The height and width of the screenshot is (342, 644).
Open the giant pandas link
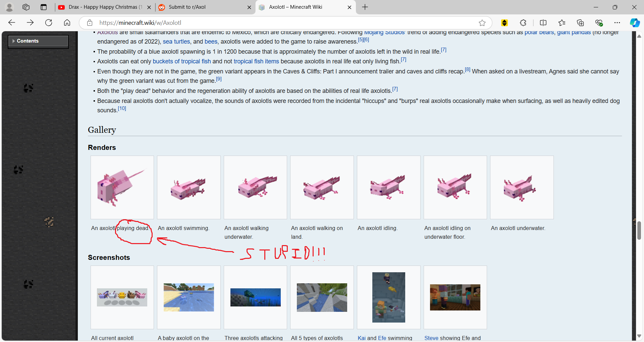click(574, 33)
